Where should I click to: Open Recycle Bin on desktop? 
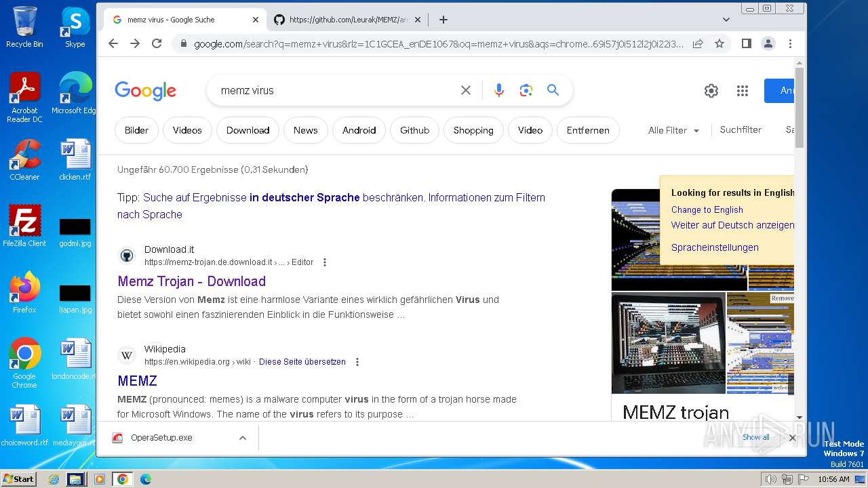(x=24, y=27)
